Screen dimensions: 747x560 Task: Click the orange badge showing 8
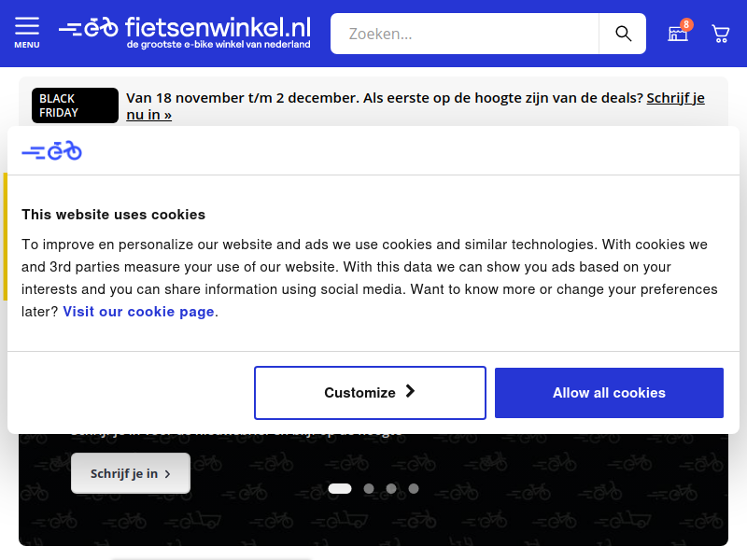pos(686,24)
